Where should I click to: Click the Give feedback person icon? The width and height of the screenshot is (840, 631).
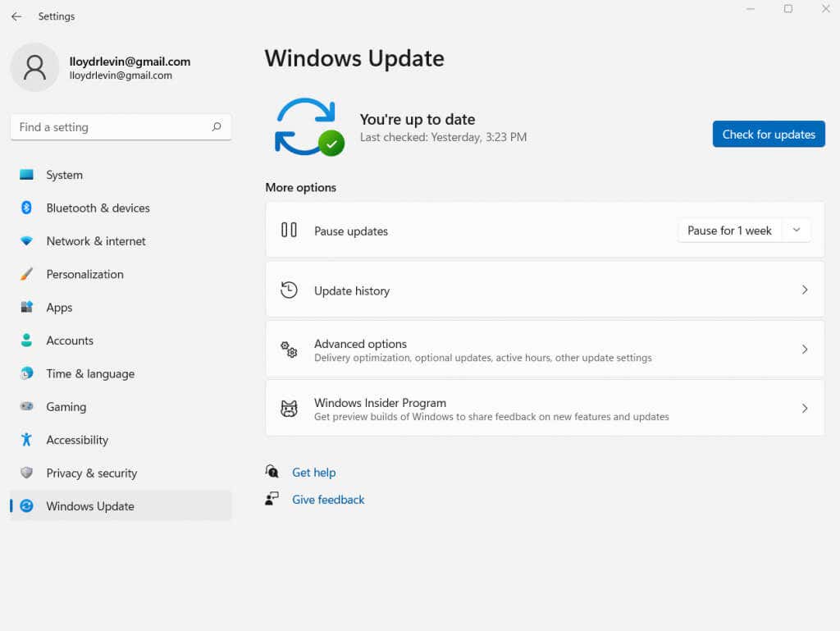pyautogui.click(x=272, y=499)
